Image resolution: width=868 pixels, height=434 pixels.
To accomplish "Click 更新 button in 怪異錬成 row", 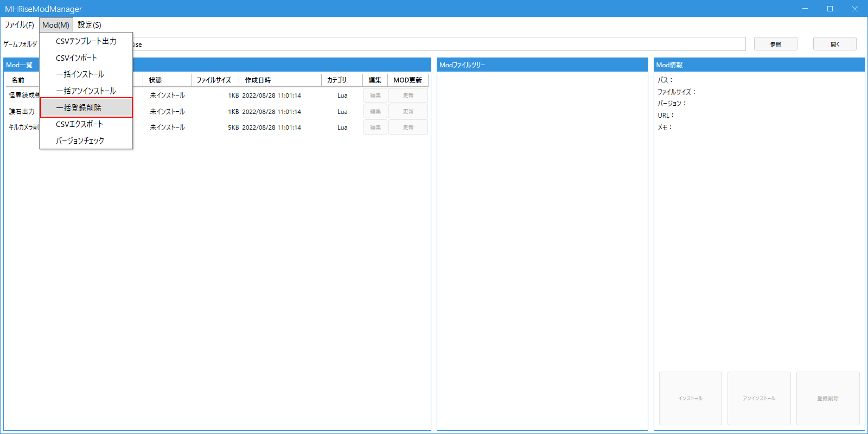I will [409, 95].
